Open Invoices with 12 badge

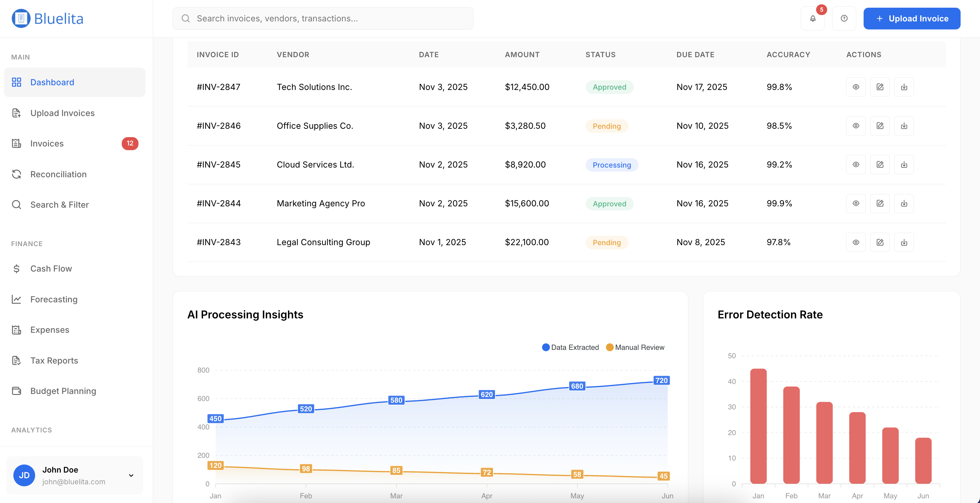point(47,143)
